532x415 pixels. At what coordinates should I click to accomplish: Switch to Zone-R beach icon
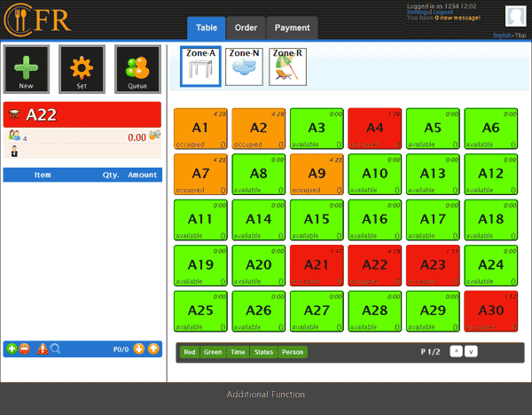tap(287, 67)
